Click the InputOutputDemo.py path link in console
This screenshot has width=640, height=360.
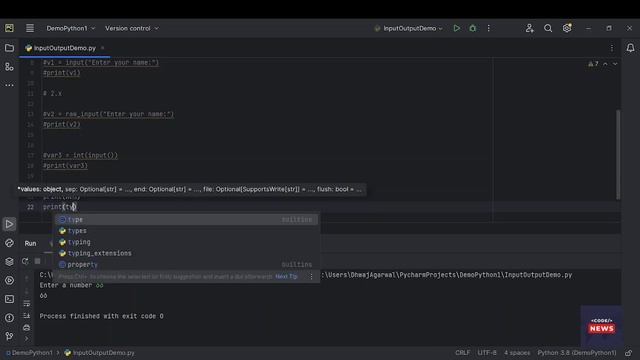click(x=447, y=275)
